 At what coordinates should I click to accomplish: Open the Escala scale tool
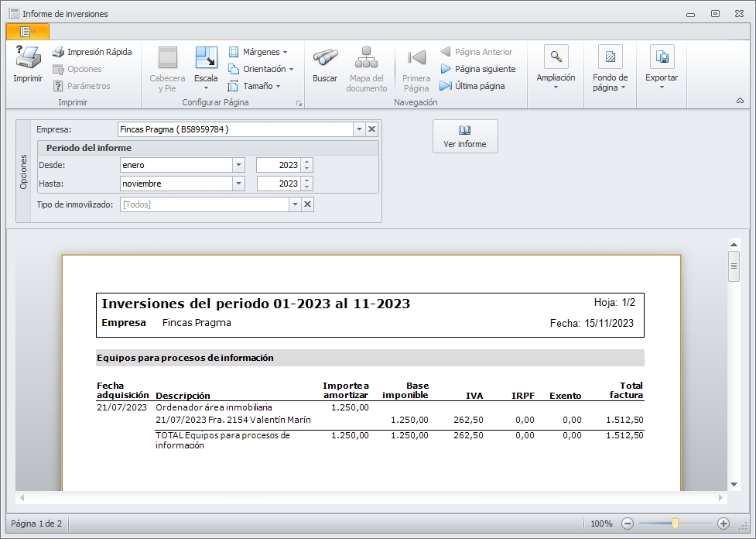point(206,59)
